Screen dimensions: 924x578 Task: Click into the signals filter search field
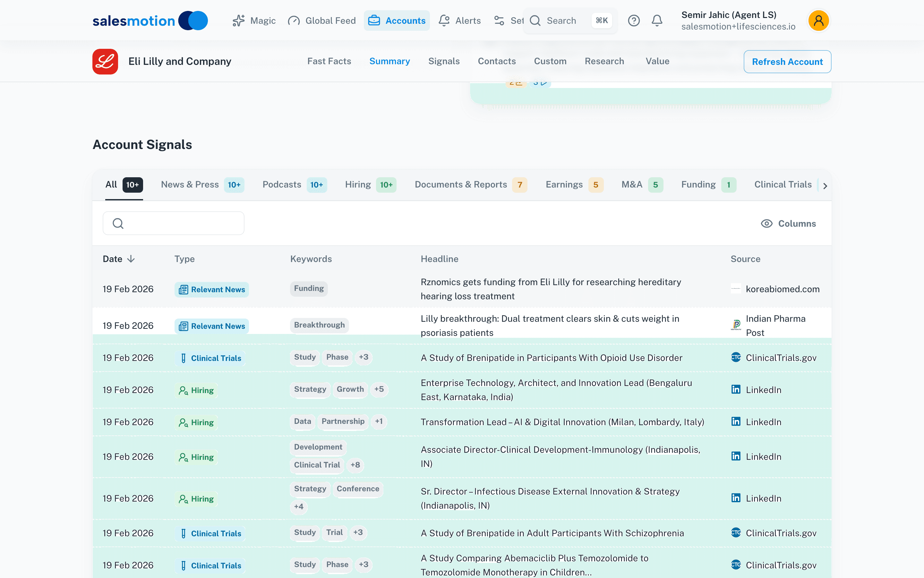pyautogui.click(x=173, y=223)
